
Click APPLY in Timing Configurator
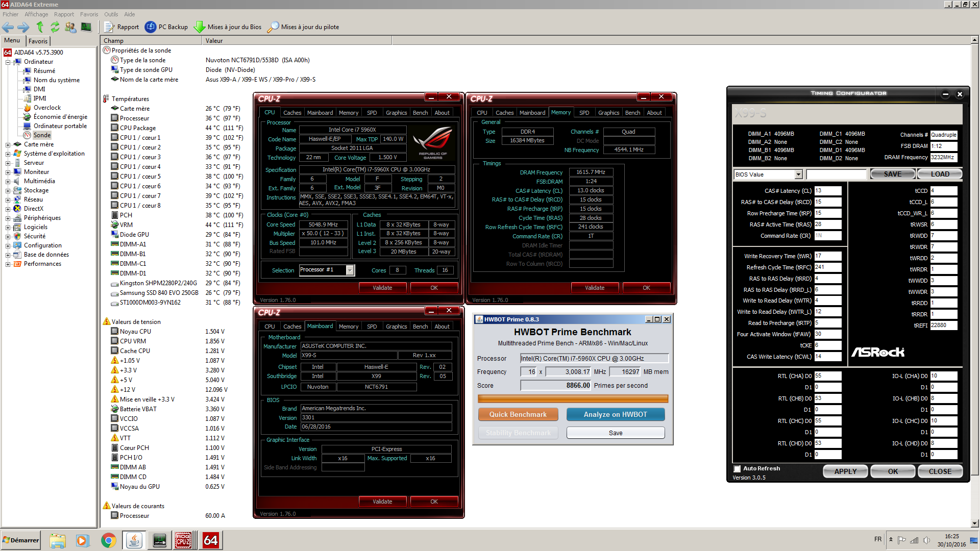coord(845,471)
